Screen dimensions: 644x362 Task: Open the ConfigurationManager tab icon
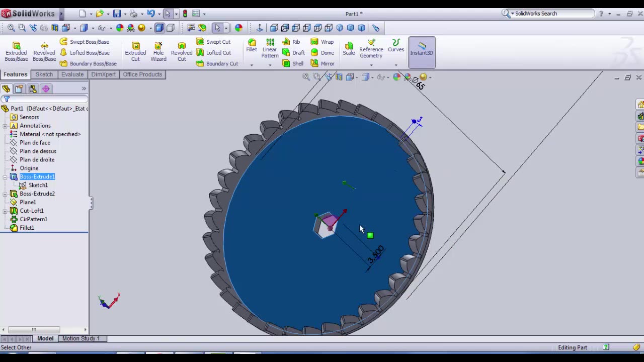33,89
